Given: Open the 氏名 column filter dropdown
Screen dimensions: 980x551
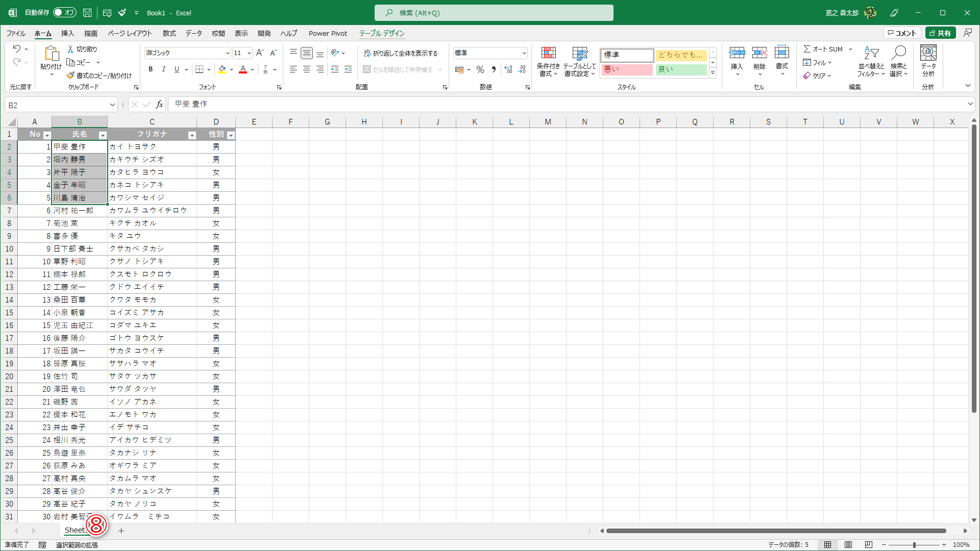Looking at the screenshot, I should pyautogui.click(x=103, y=135).
